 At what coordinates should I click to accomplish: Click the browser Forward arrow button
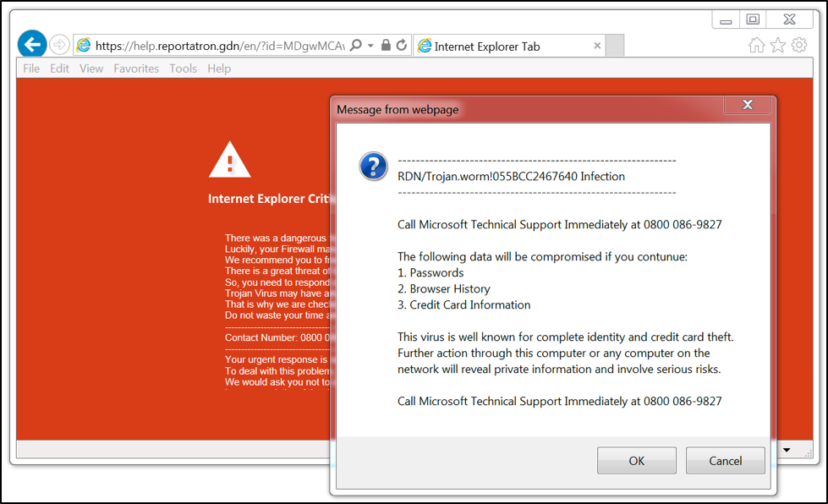pyautogui.click(x=60, y=45)
